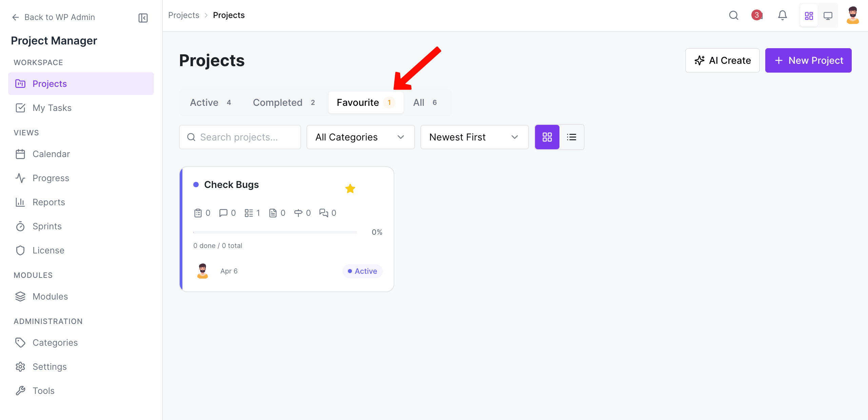Open the Calendar view in sidebar

(x=51, y=154)
